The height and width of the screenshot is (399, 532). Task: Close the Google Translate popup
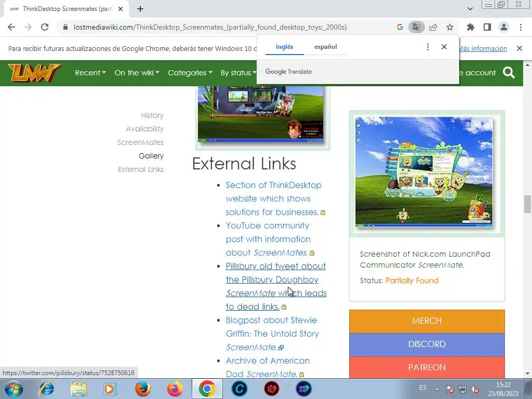444,47
